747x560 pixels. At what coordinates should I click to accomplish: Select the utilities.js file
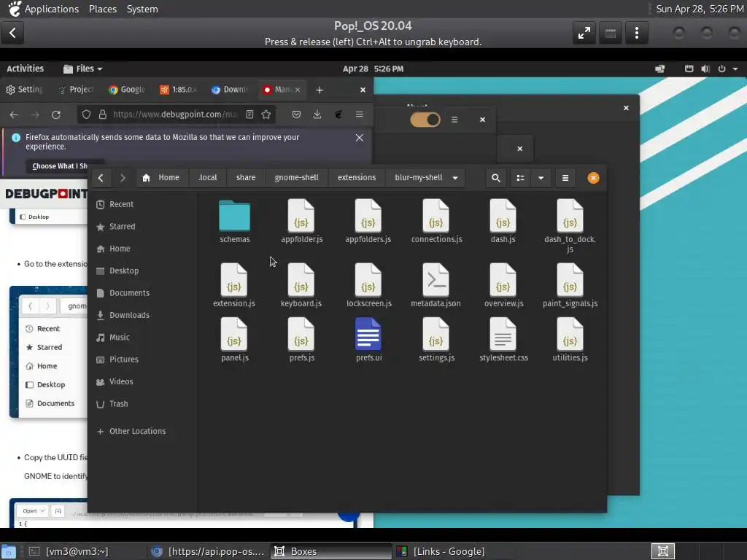tap(570, 340)
